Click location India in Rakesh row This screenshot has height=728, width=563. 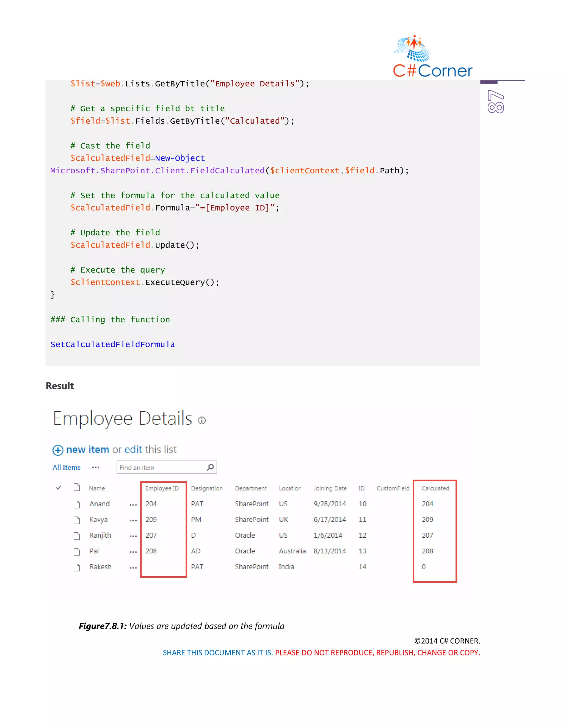286,567
